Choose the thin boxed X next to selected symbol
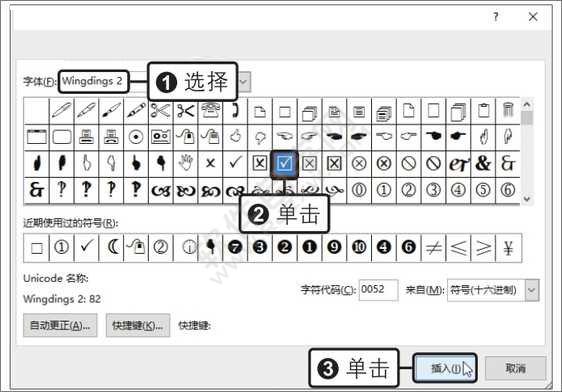The width and height of the screenshot is (562, 392). click(310, 163)
